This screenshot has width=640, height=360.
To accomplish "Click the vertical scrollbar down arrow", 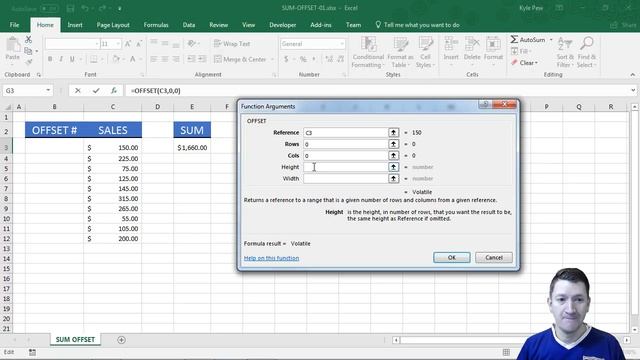I will tap(634, 330).
